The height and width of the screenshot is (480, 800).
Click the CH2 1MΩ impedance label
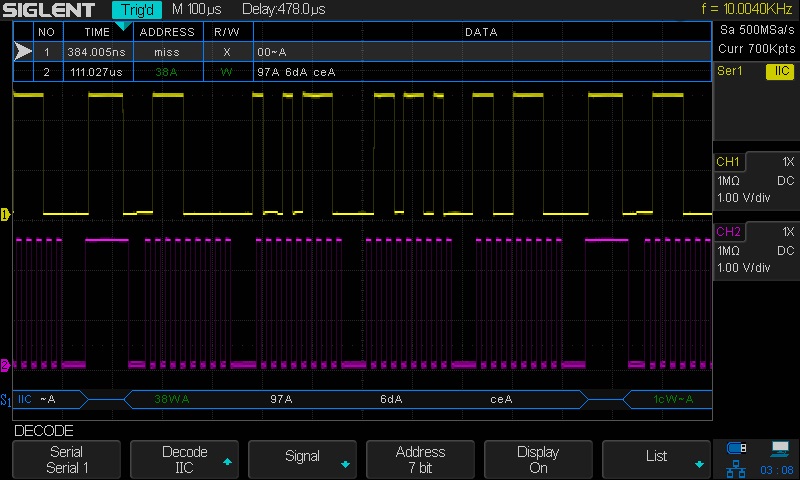pos(729,250)
